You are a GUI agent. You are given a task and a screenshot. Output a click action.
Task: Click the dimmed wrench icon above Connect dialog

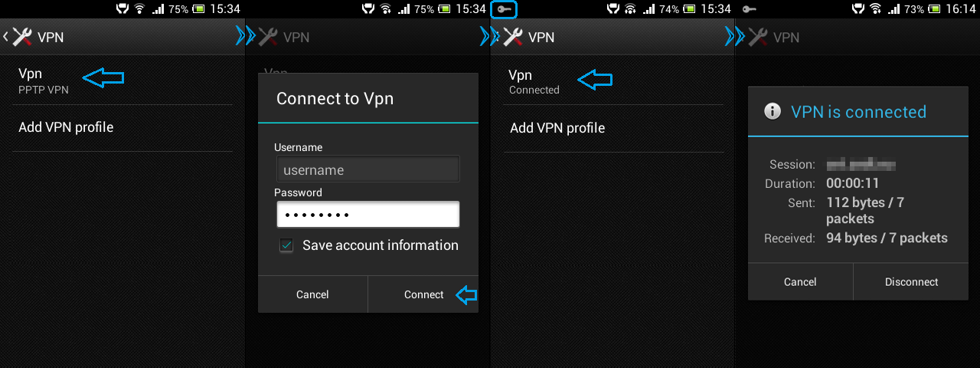(268, 36)
